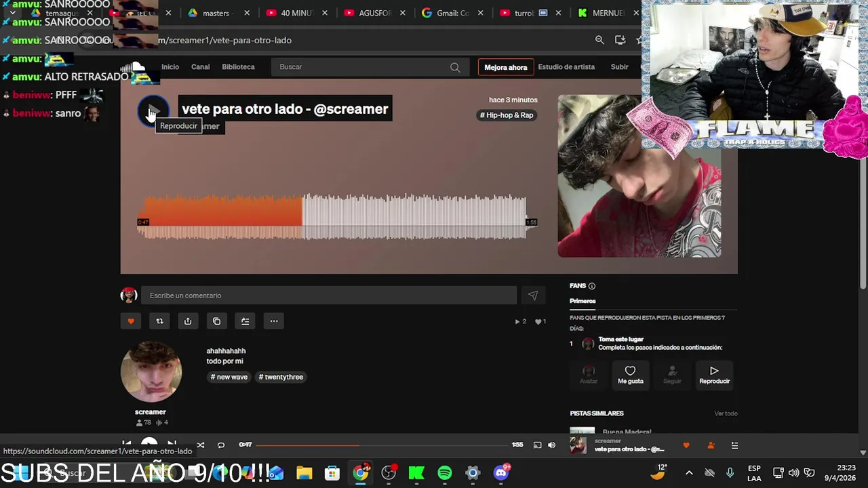The width and height of the screenshot is (868, 488).
Task: Click the share icon under the comment box
Action: (x=188, y=321)
